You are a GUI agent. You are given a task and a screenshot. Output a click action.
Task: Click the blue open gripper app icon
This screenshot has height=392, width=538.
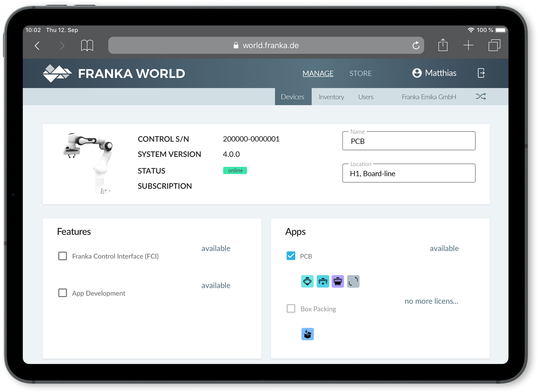click(323, 281)
